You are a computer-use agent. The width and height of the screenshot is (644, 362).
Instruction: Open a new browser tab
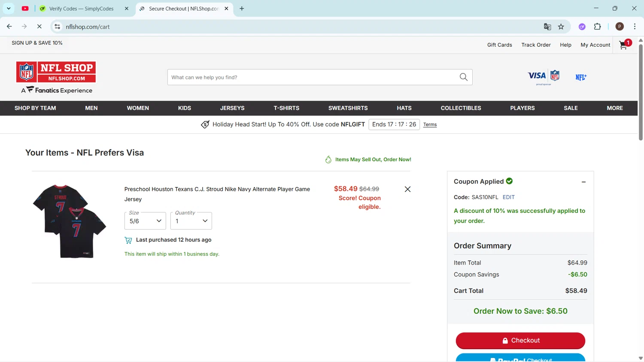[242, 9]
